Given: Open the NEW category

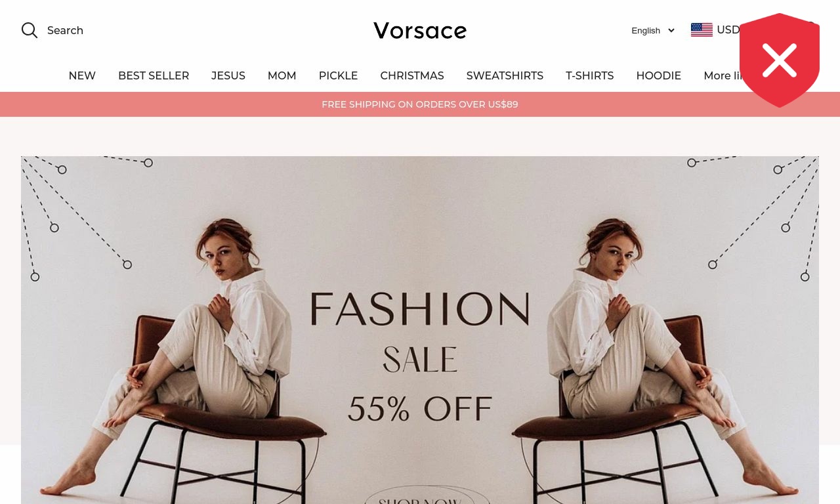Looking at the screenshot, I should (x=82, y=75).
